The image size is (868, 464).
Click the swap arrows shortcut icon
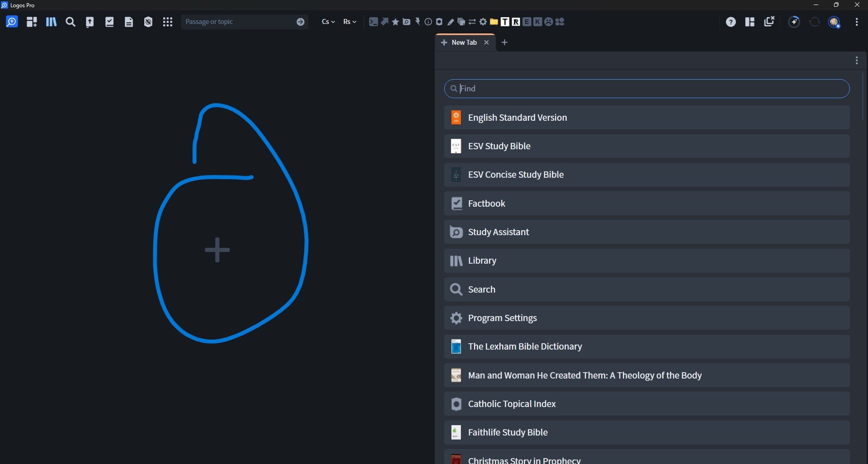(472, 22)
